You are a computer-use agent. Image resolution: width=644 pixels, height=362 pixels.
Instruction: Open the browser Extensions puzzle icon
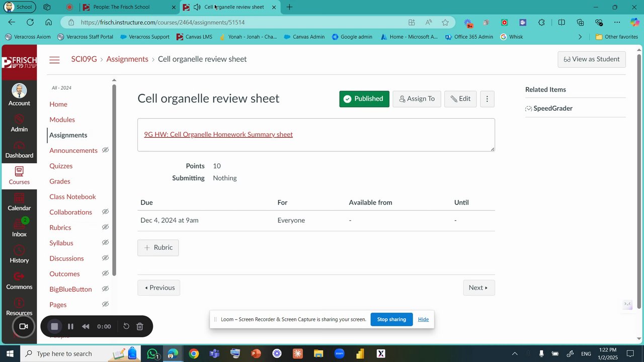coord(541,22)
